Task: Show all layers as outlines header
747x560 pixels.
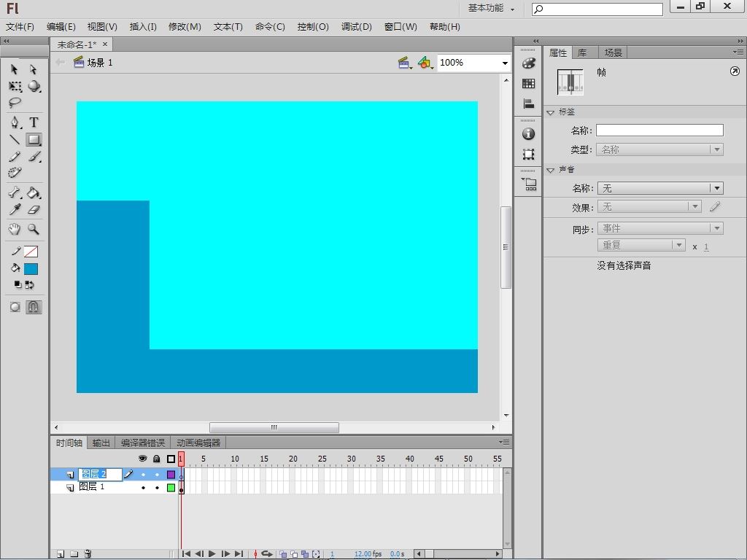Action: click(171, 459)
